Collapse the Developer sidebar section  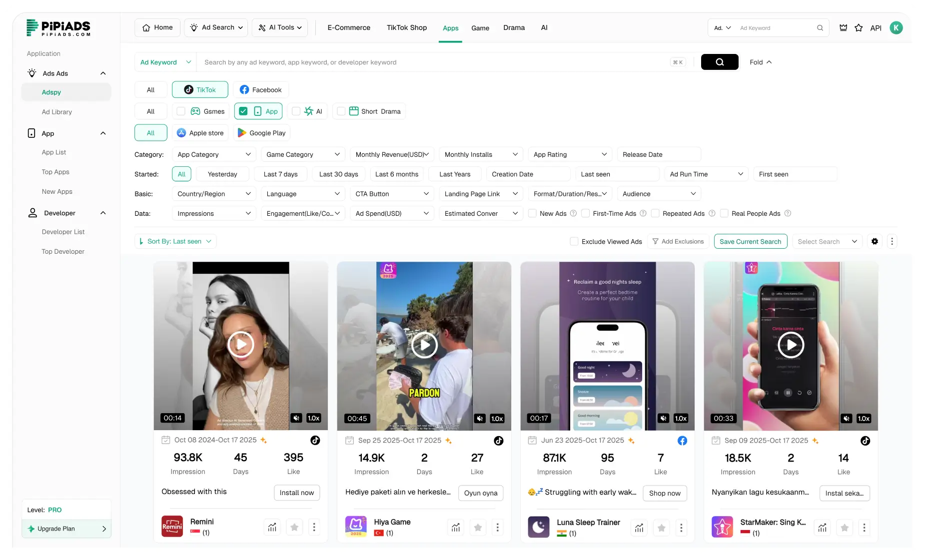point(102,213)
